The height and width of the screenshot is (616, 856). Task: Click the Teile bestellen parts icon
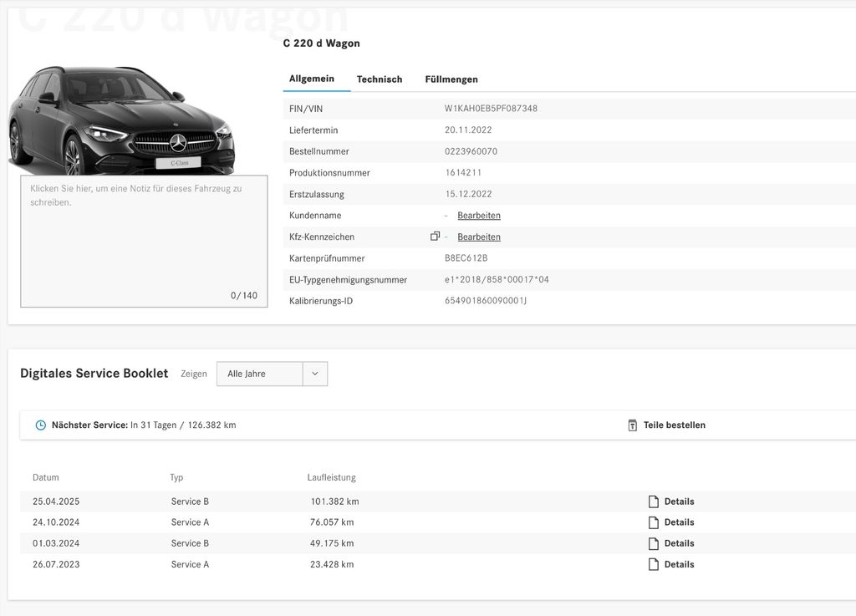[633, 425]
